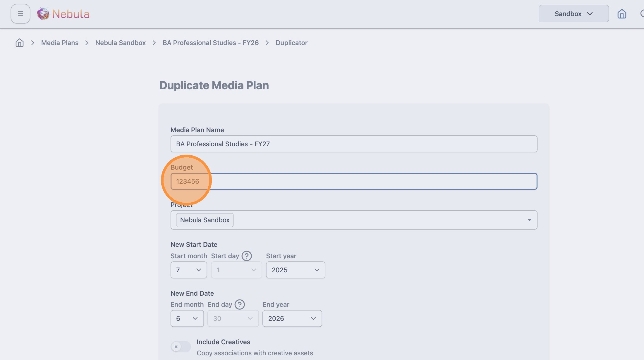Click the Nebula logo
The height and width of the screenshot is (360, 644).
(x=63, y=14)
